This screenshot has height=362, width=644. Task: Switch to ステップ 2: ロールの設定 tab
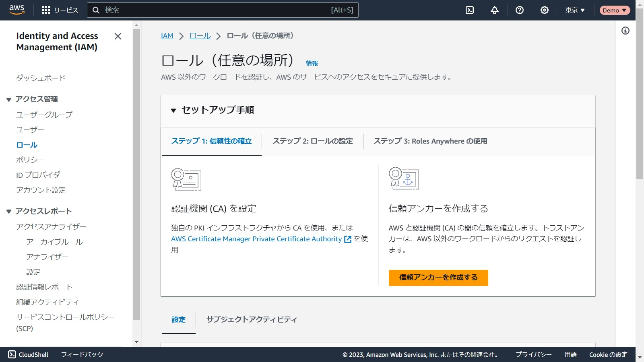(x=312, y=141)
